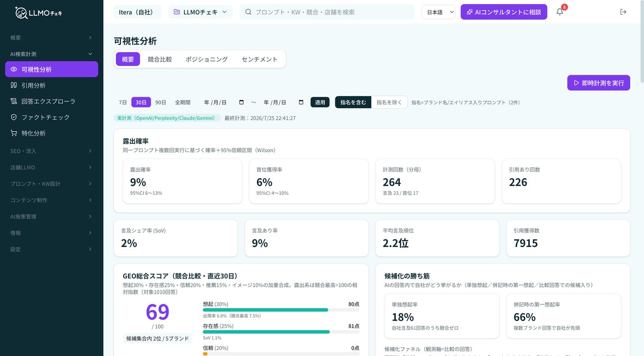Expand the SEO・流入 sidebar section

52,151
